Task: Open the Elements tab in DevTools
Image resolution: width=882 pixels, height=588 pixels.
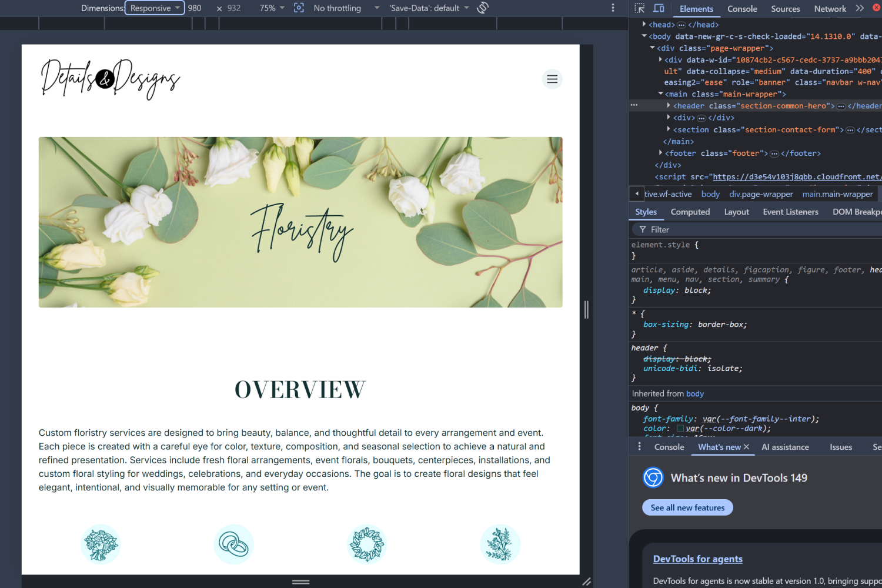Action: click(696, 9)
